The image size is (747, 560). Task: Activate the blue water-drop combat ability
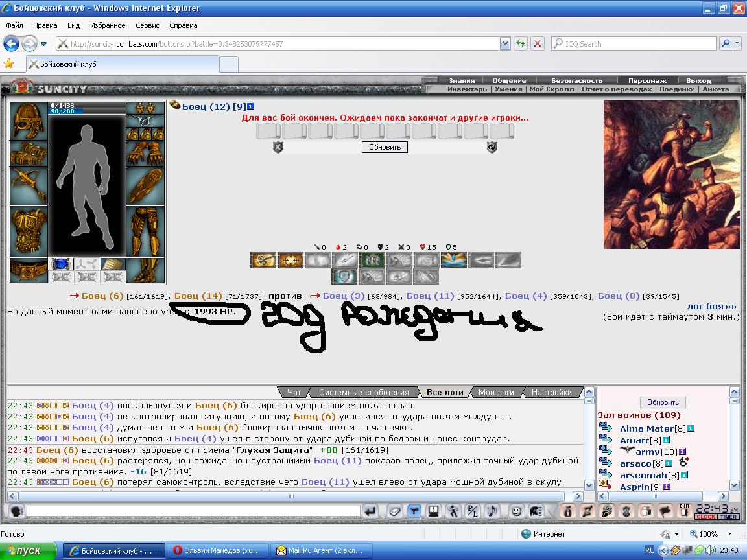[454, 261]
